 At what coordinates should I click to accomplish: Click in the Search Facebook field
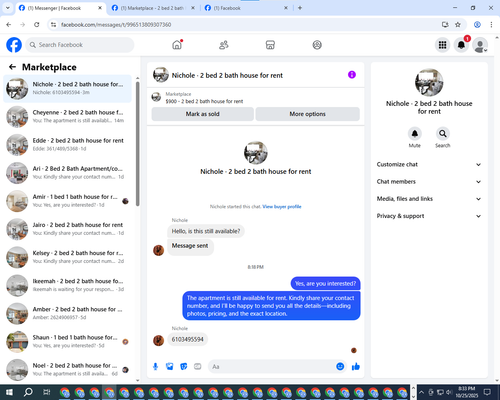tap(80, 45)
